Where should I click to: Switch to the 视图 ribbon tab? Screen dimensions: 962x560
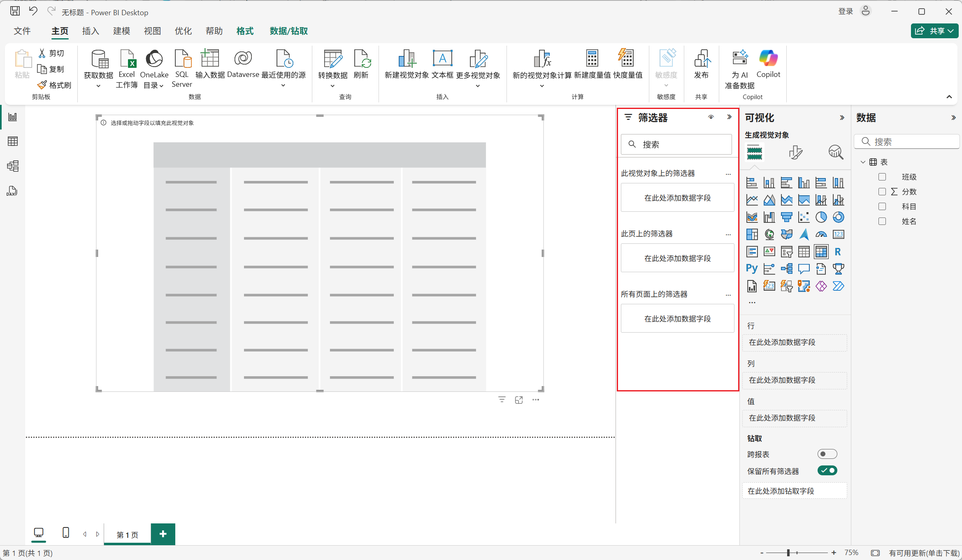coord(152,31)
